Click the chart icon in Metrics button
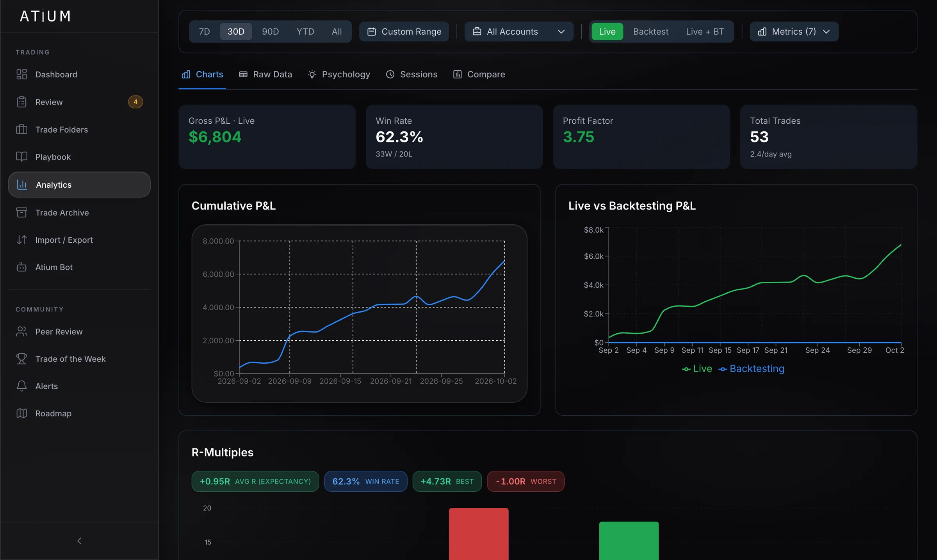 coord(762,32)
